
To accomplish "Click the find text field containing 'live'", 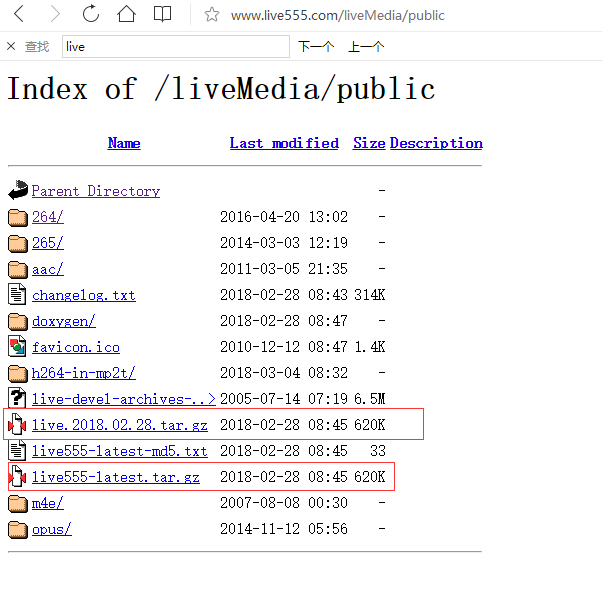I will coord(176,46).
